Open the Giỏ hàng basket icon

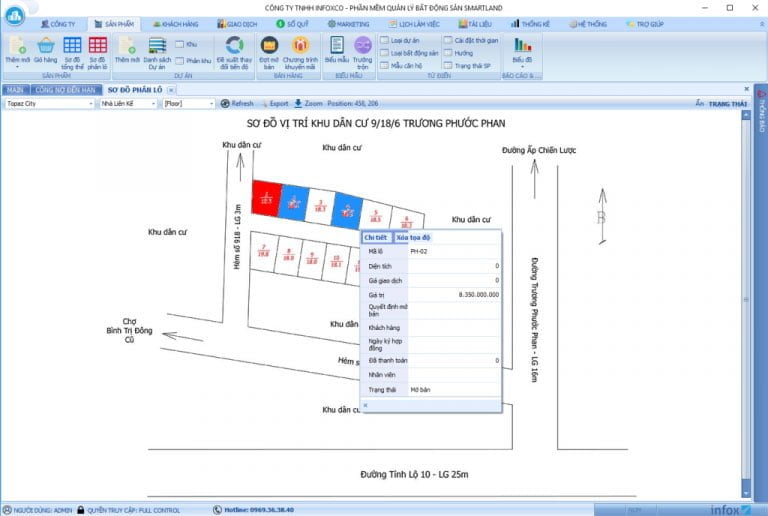45,46
